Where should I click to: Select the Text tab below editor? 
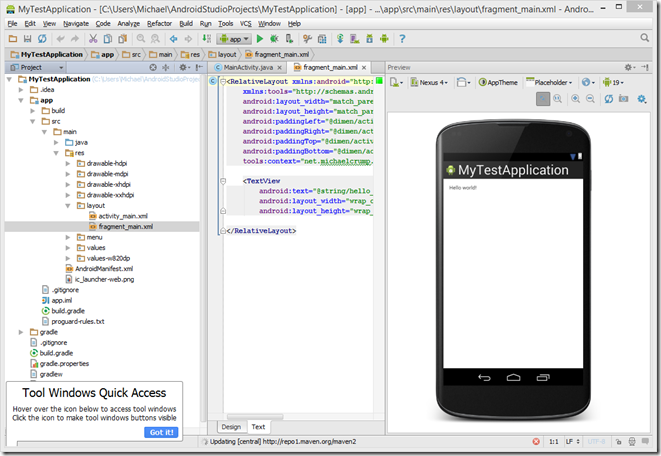click(x=258, y=426)
